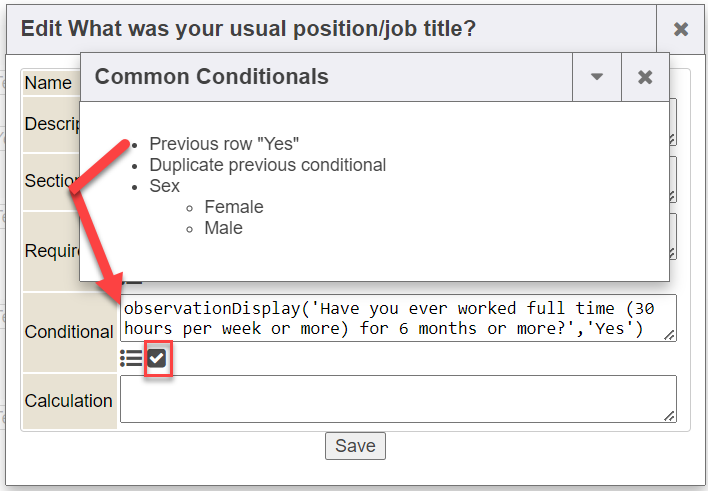Click the Conditional row label
The image size is (708, 491).
click(x=68, y=332)
